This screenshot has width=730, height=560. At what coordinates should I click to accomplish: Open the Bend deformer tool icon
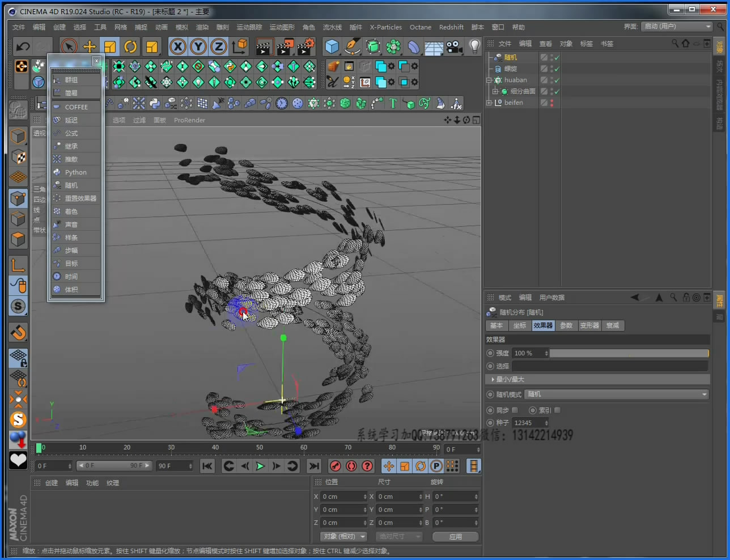(x=414, y=46)
